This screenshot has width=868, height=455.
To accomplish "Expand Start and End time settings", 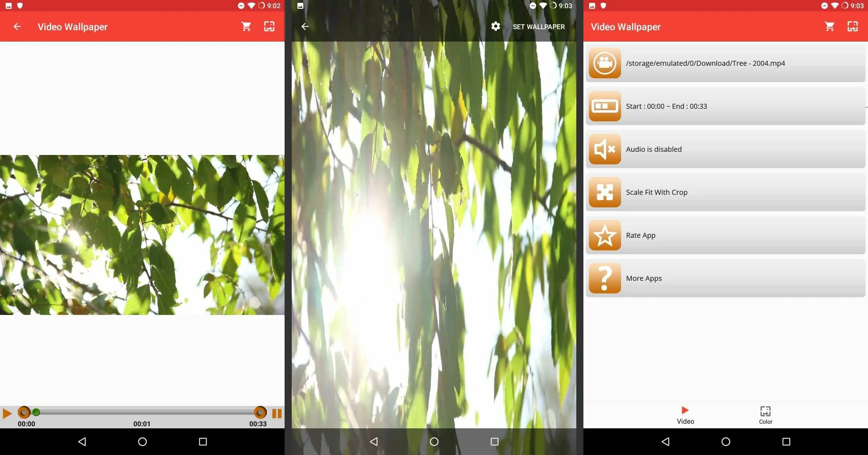I will click(x=726, y=106).
